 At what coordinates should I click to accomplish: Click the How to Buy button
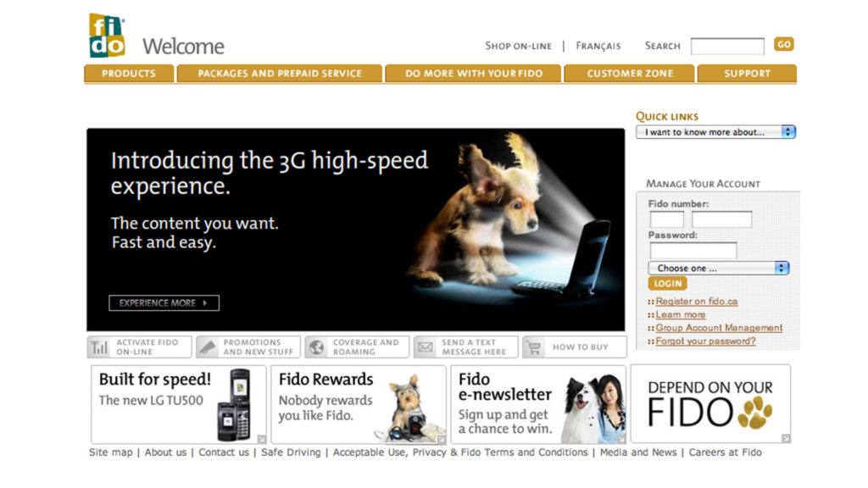tap(575, 347)
